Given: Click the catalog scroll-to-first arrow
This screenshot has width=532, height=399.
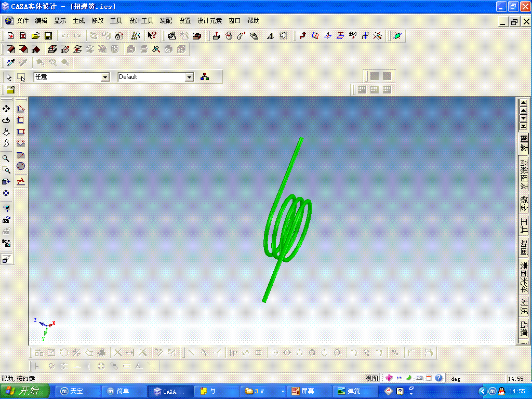Looking at the screenshot, I should [x=524, y=102].
